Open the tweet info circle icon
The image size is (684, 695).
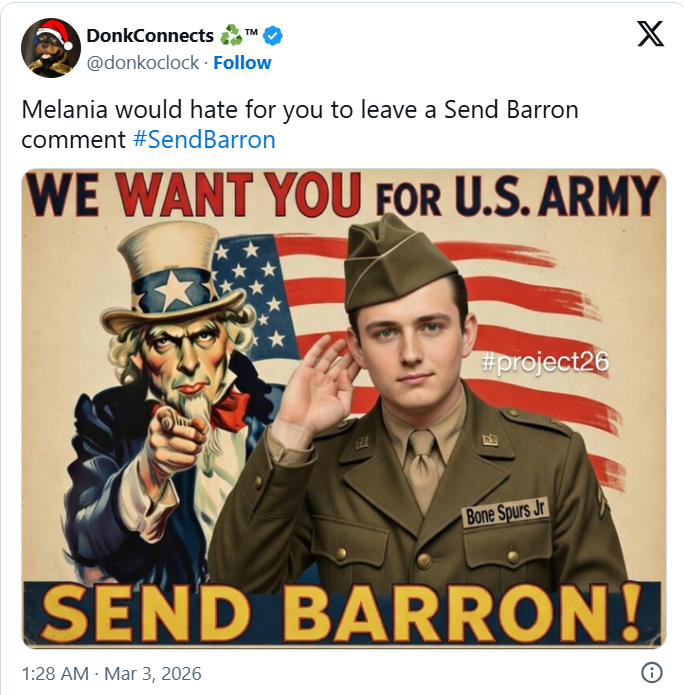[x=652, y=672]
